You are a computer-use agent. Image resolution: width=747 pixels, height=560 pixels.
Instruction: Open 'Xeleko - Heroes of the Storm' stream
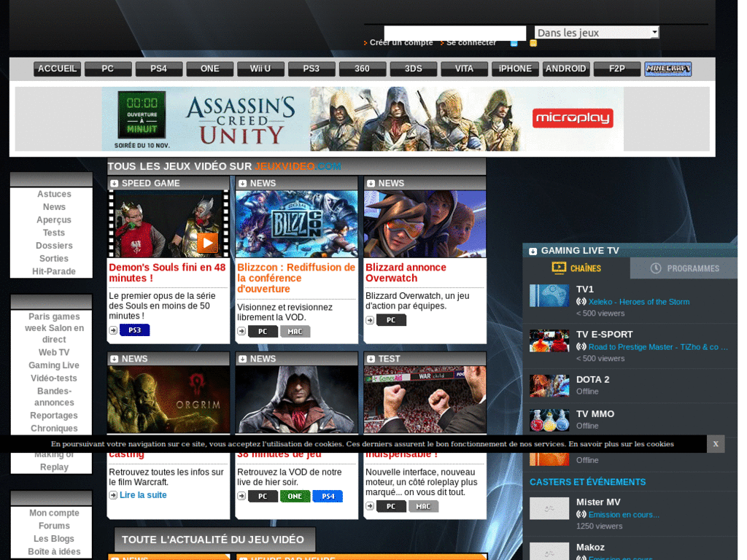[639, 302]
